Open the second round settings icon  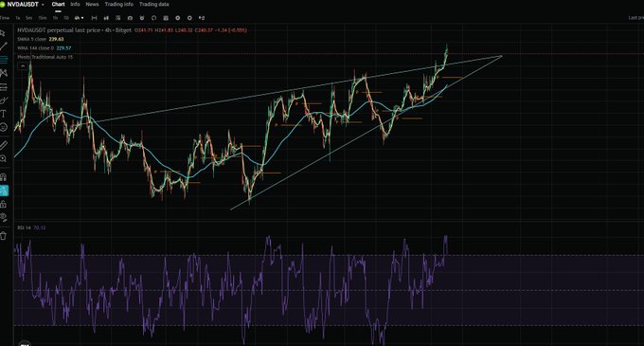189,18
